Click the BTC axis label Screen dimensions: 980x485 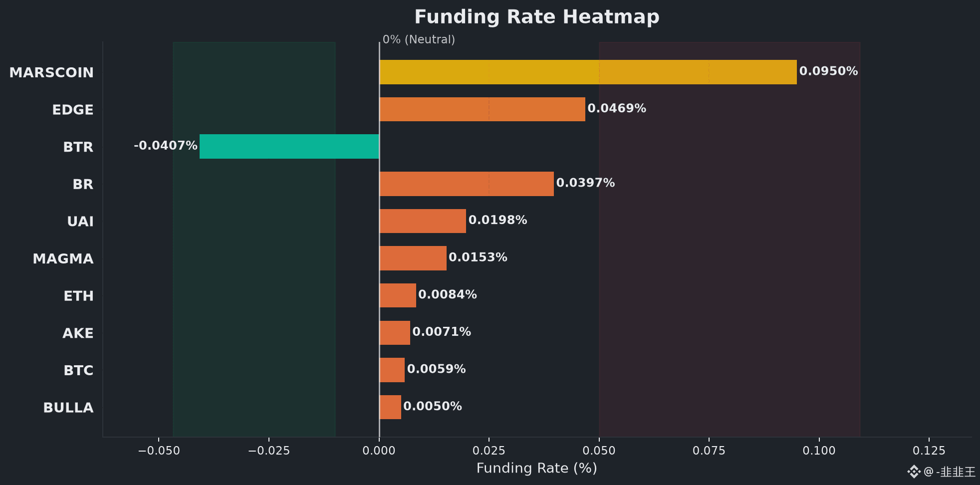(78, 370)
